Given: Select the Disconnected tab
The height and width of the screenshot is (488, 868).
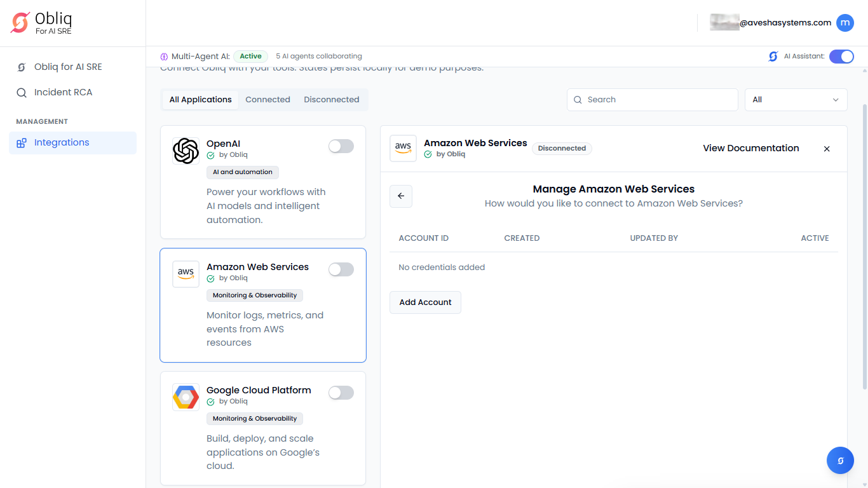Looking at the screenshot, I should [x=331, y=100].
